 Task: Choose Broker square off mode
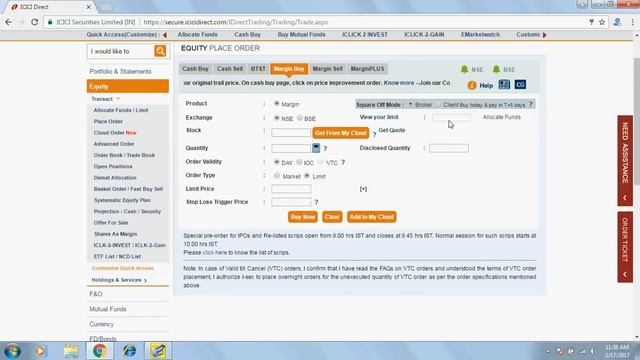click(x=410, y=104)
